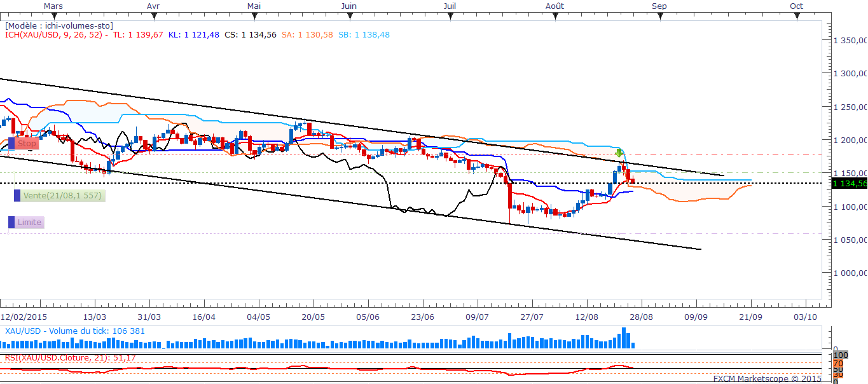This screenshot has width=868, height=384.
Task: Click the Mai month marker
Action: click(254, 6)
